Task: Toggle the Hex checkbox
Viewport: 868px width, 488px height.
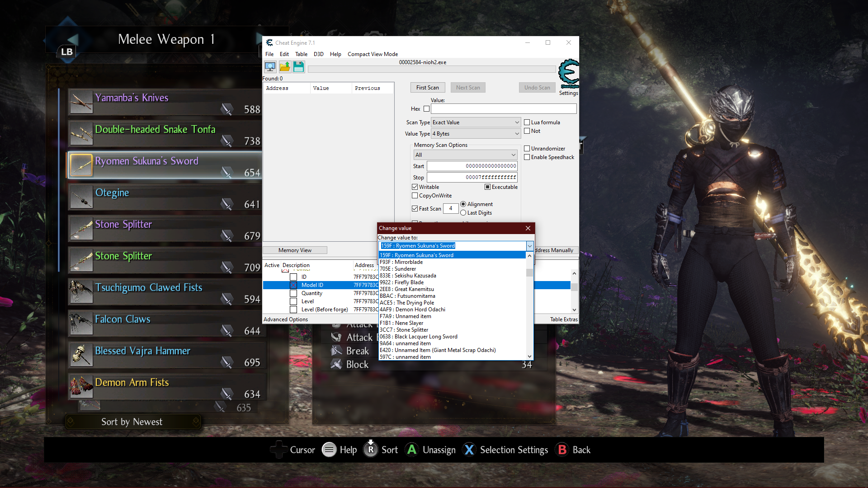Action: pos(426,109)
